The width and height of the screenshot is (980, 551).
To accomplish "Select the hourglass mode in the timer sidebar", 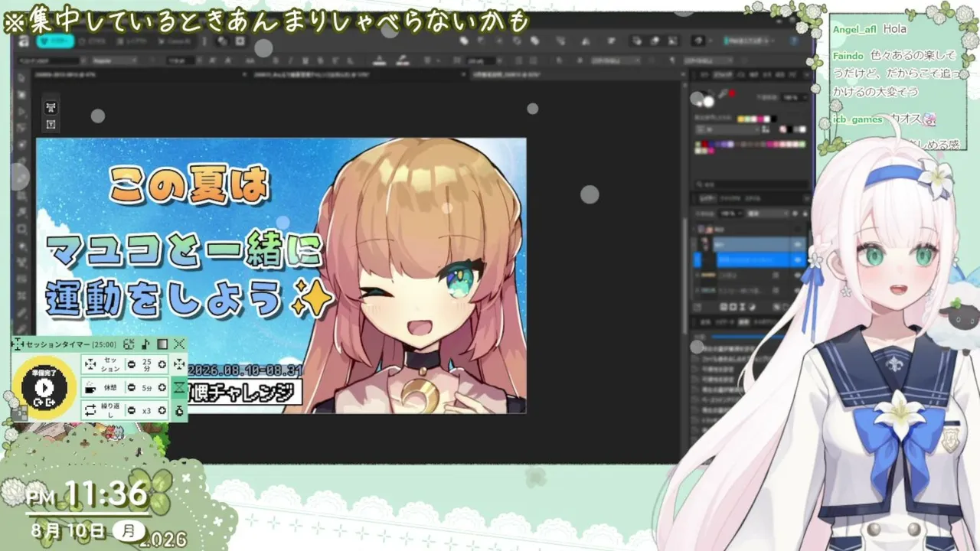I will pyautogui.click(x=179, y=387).
